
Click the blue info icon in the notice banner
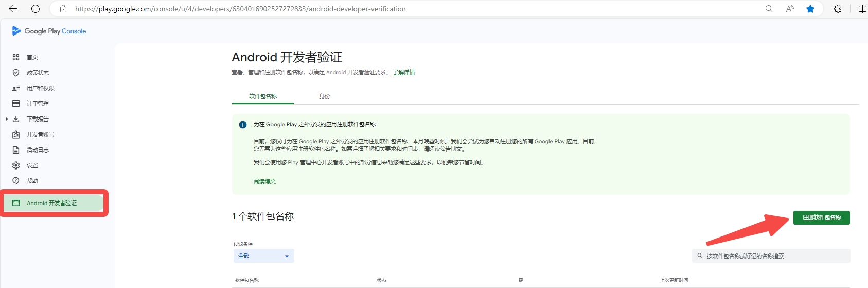243,125
